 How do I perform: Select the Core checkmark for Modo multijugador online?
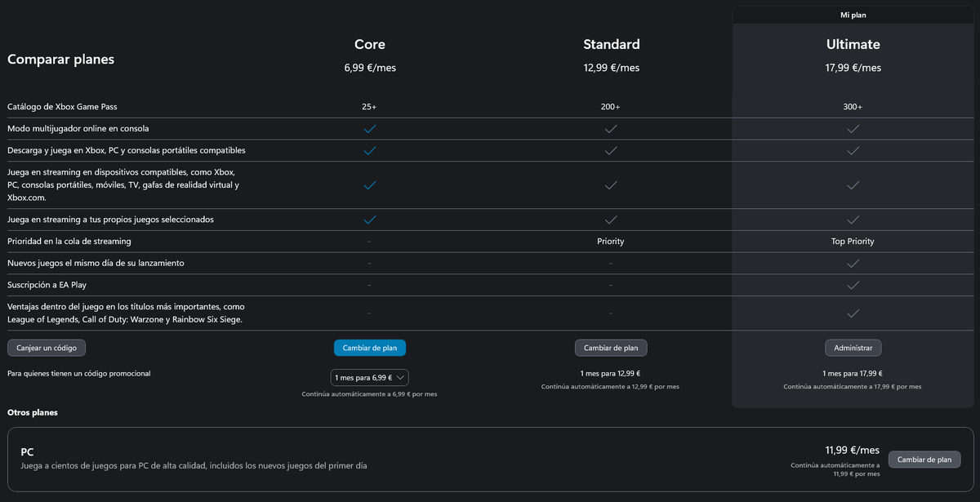370,129
